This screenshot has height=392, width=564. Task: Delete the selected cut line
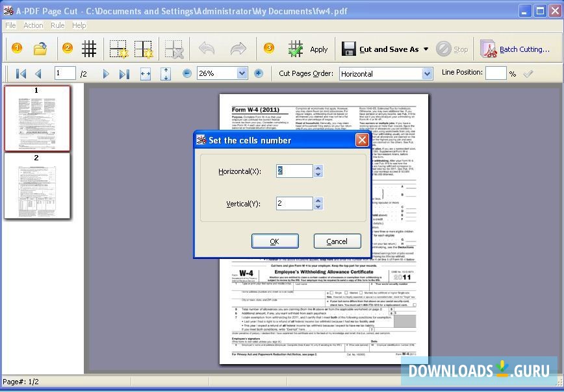[174, 49]
